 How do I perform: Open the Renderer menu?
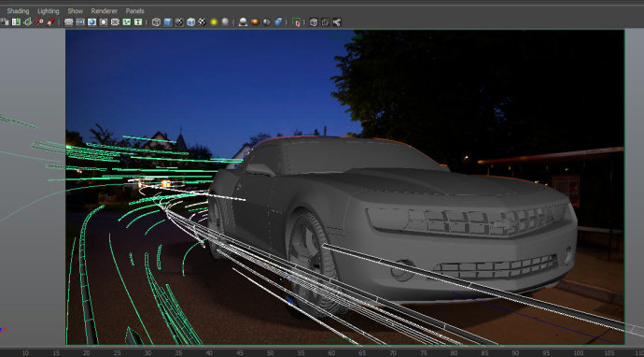click(x=105, y=11)
